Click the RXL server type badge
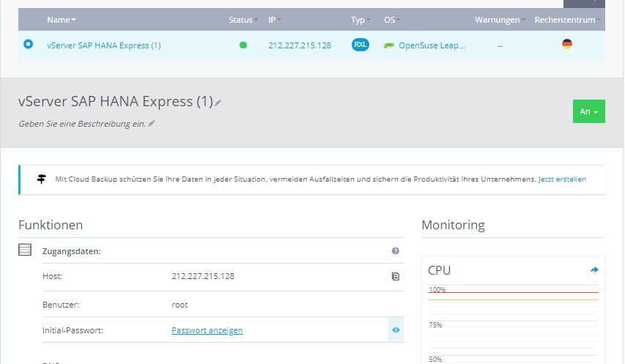Image resolution: width=625 pixels, height=364 pixels. click(x=360, y=45)
